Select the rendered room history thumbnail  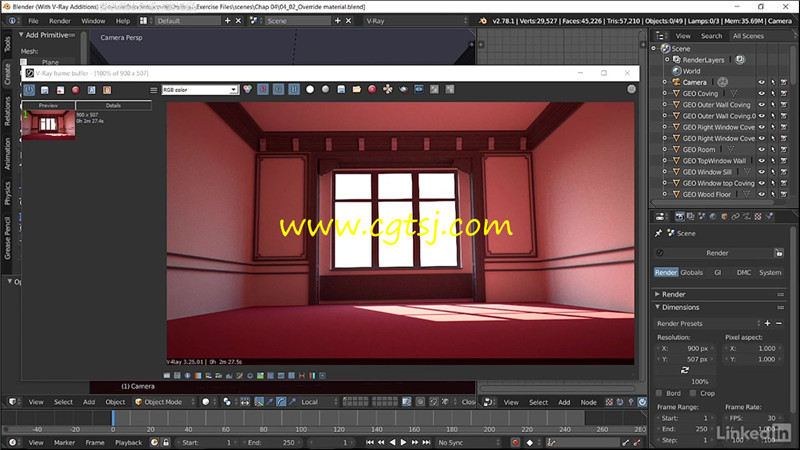click(x=49, y=125)
